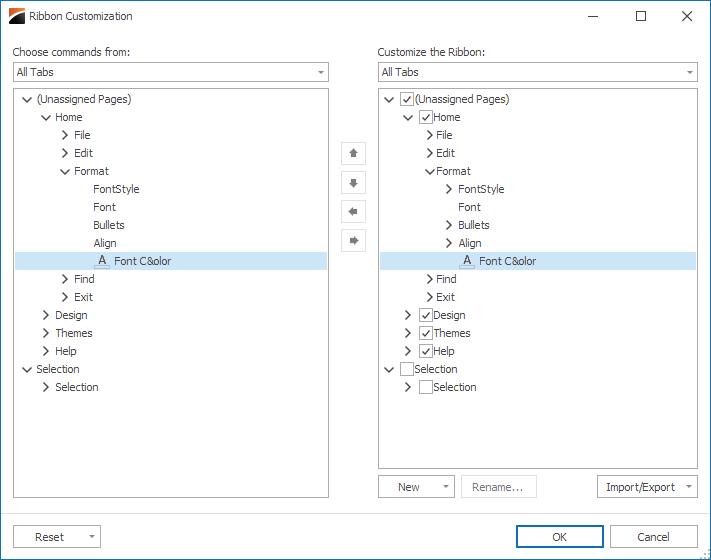711x560 pixels.
Task: Expand the FontStyle node in right tree
Action: tap(448, 189)
